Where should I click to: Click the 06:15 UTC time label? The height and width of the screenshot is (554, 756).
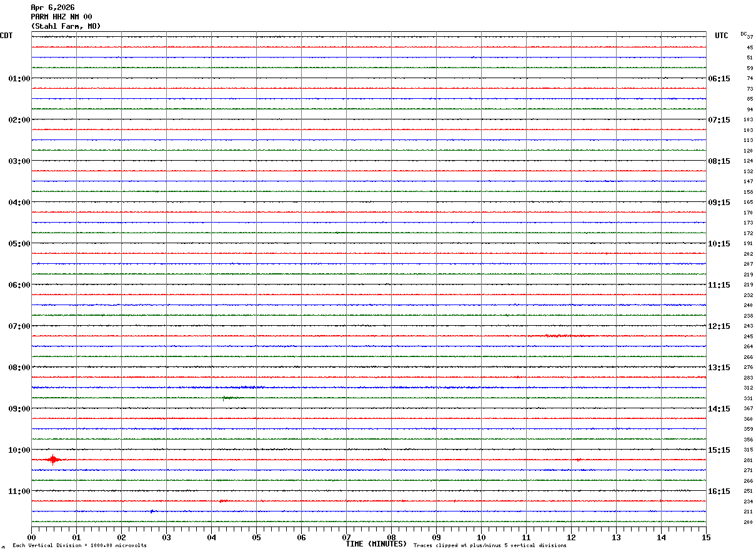[x=719, y=79]
